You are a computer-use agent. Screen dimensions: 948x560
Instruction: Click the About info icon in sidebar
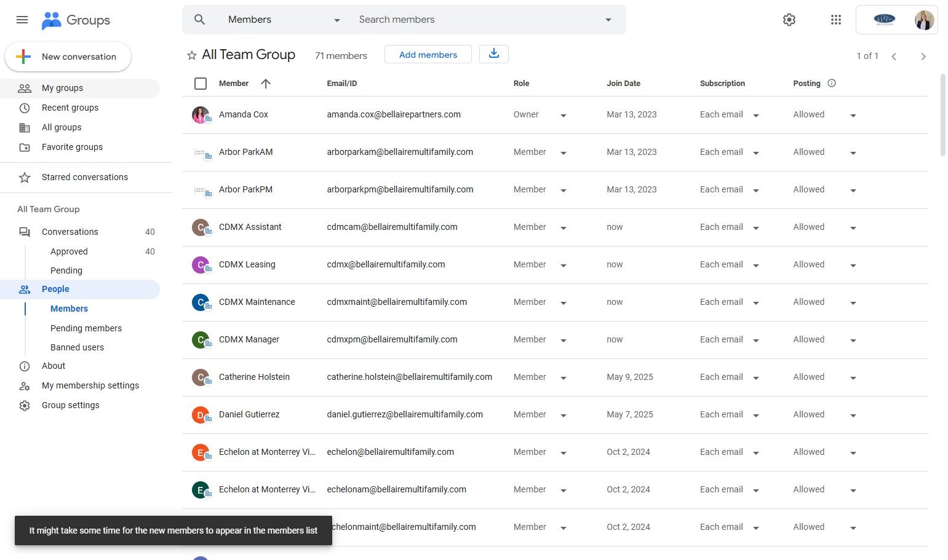coord(25,366)
